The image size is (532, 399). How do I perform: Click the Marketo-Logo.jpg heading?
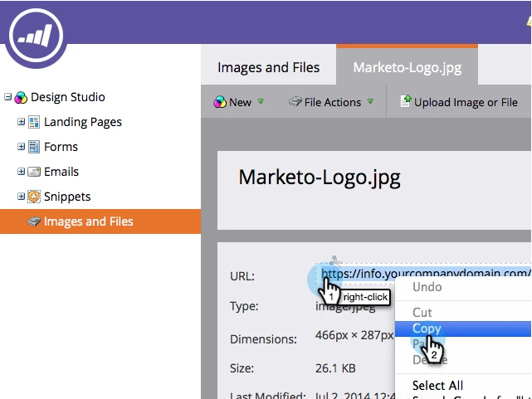(320, 178)
